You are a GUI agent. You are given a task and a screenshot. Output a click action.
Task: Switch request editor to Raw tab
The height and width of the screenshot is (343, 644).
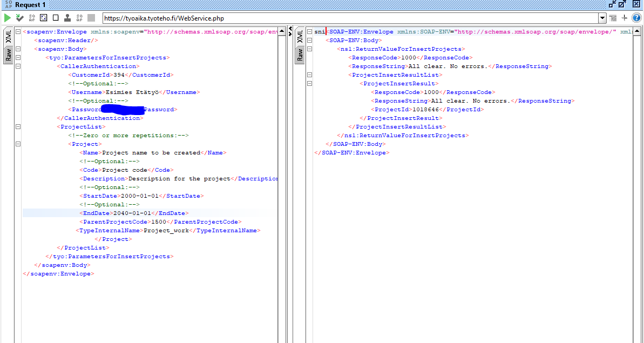click(8, 55)
